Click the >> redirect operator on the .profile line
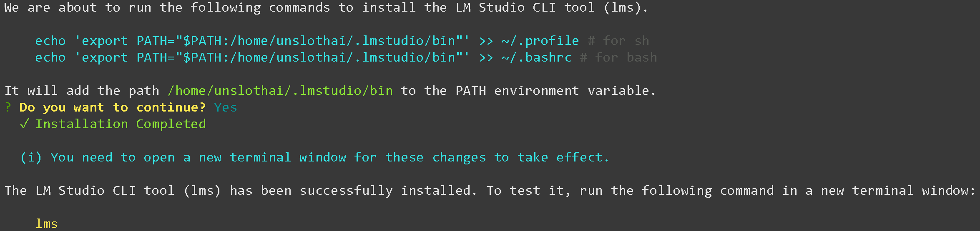 coord(486,41)
